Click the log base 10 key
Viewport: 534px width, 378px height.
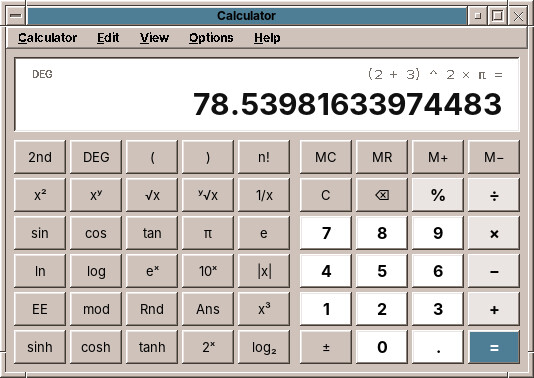pyautogui.click(x=96, y=271)
